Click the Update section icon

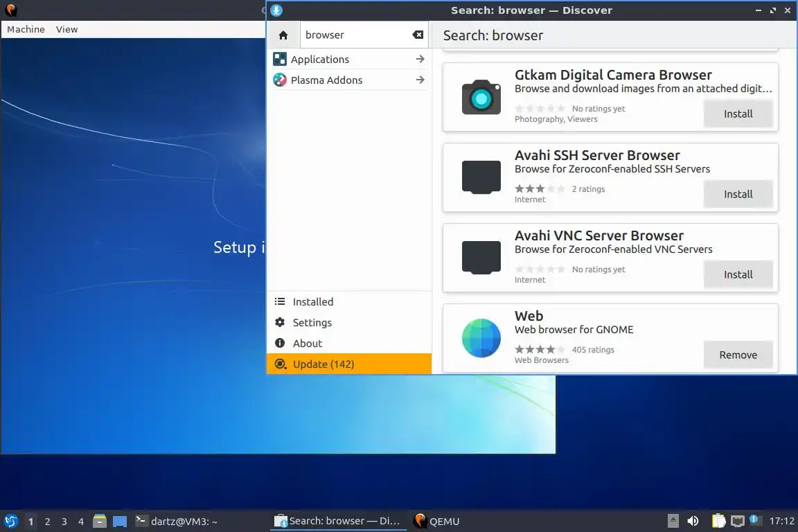coord(280,364)
